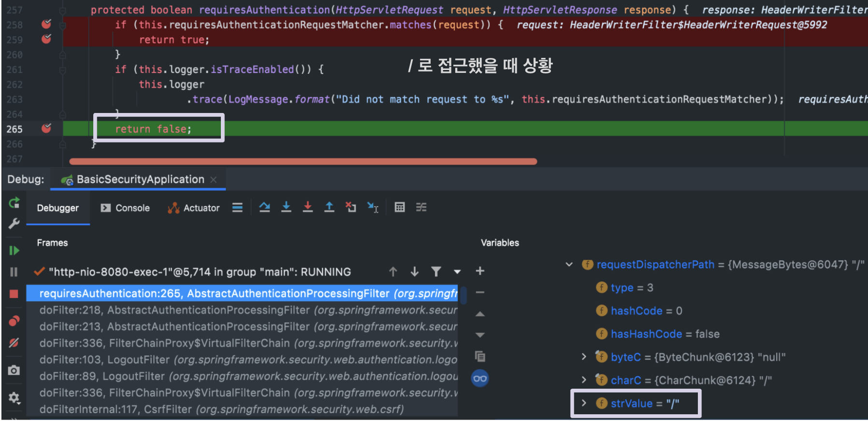Open debugger settings wrench icon
868x422 pixels.
[x=14, y=224]
